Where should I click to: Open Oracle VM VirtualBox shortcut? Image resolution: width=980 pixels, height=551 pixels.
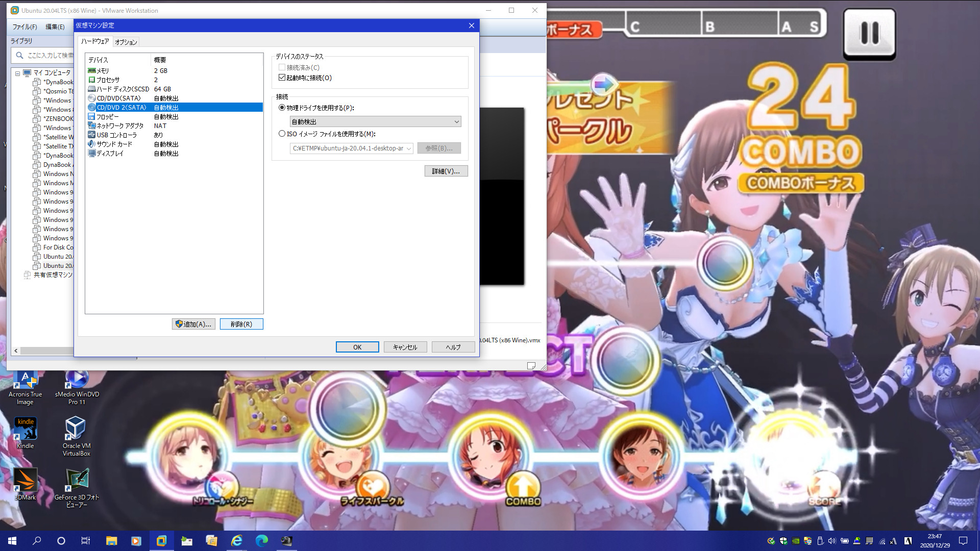pos(76,436)
